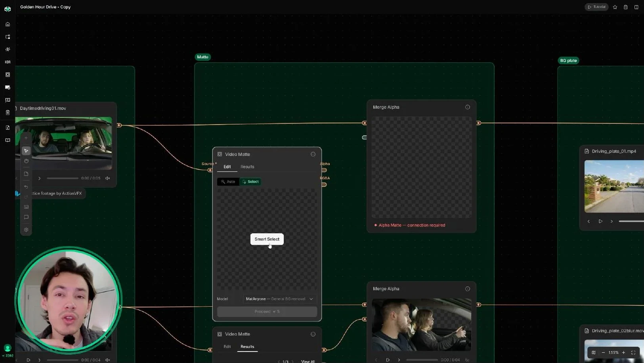Open the motion figure icon in sidebar

(8, 50)
